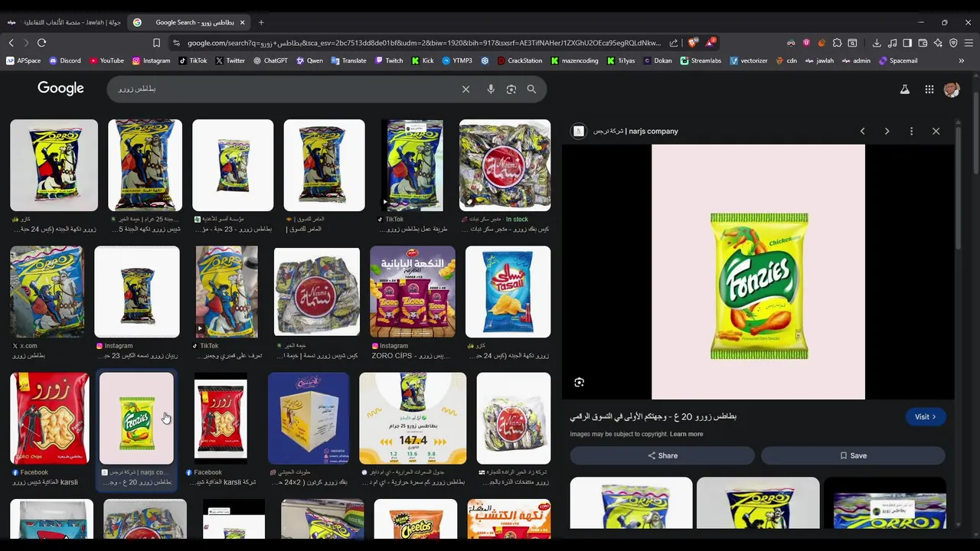Open the Extensions puzzle-piece icon
980x551 pixels.
click(x=837, y=43)
